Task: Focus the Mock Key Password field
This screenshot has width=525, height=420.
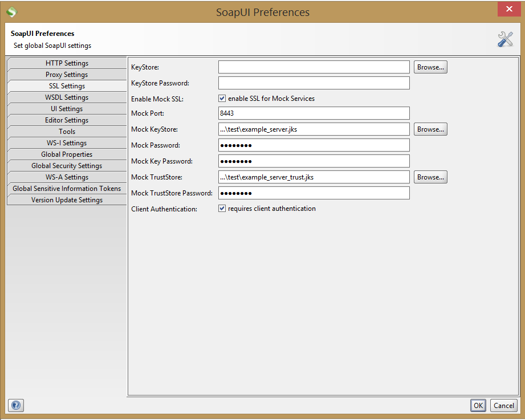Action: pos(314,161)
